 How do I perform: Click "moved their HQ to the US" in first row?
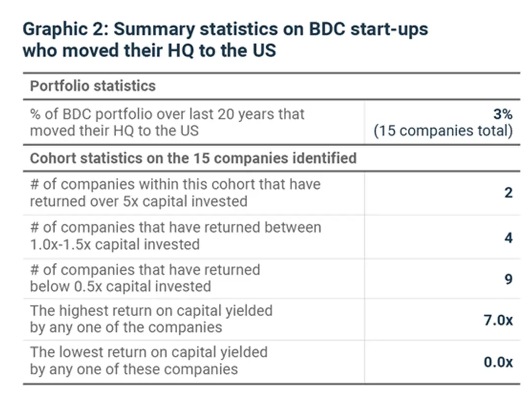coord(114,130)
